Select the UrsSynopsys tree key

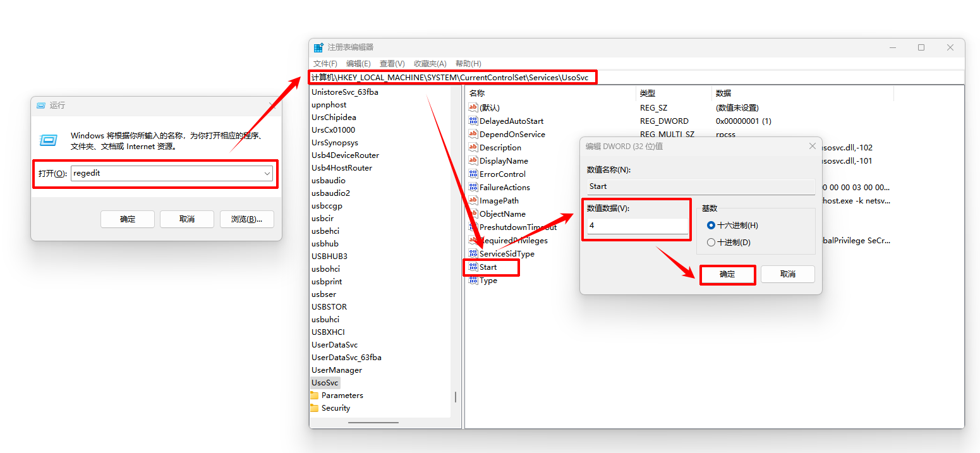335,142
